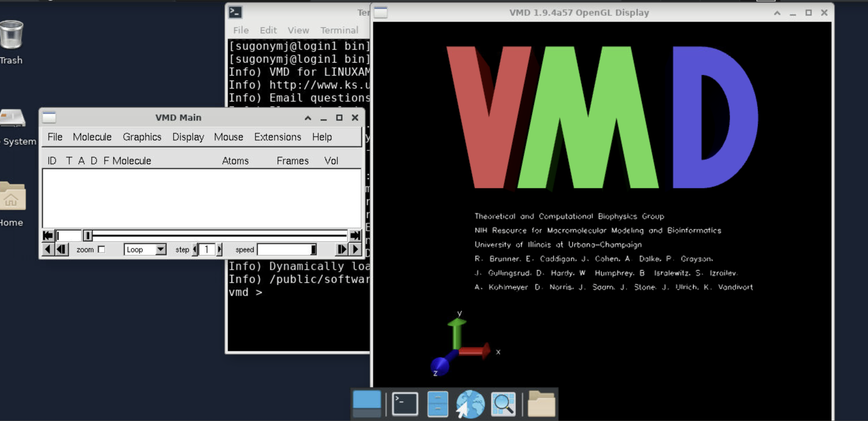Screen dimensions: 868x421
Task: Open the File menu in VMD Main
Action: [x=55, y=137]
